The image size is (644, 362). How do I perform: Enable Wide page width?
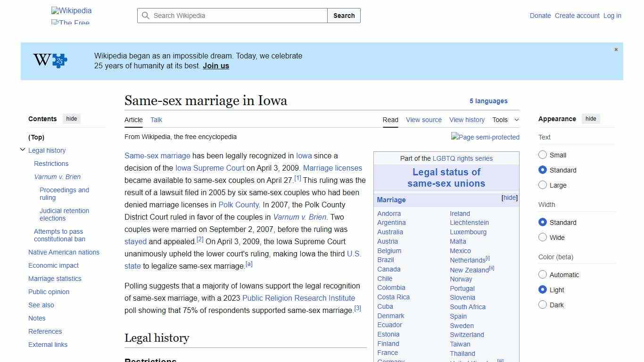543,238
